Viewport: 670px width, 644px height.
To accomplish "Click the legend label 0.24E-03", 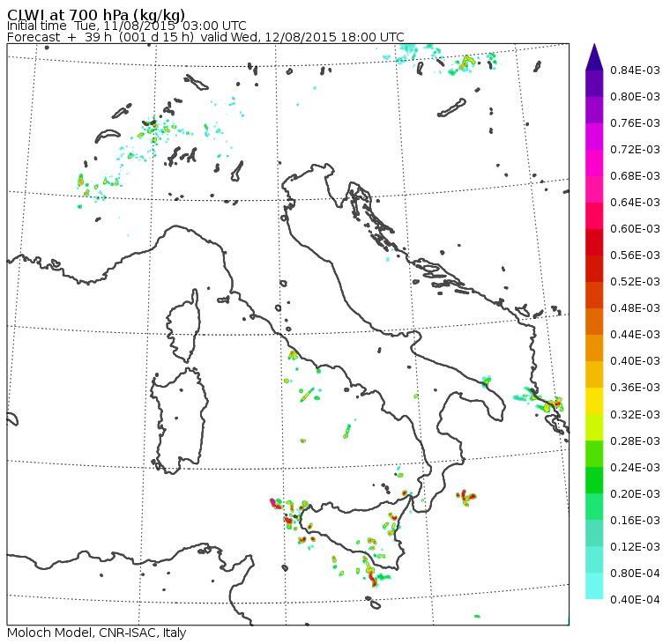I will (x=635, y=467).
